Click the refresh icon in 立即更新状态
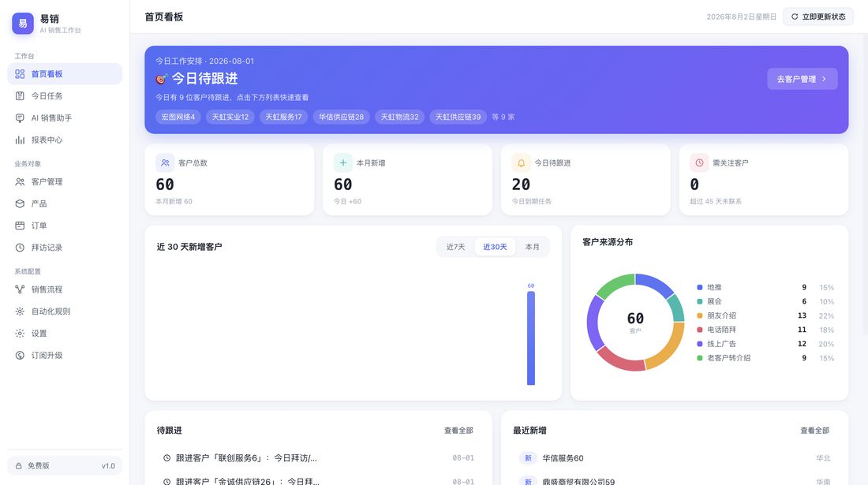 [795, 17]
